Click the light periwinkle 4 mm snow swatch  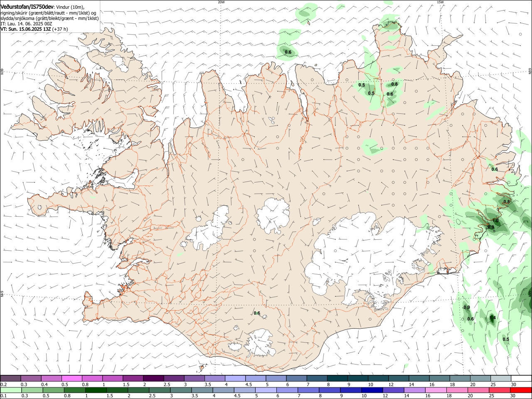[235, 378]
